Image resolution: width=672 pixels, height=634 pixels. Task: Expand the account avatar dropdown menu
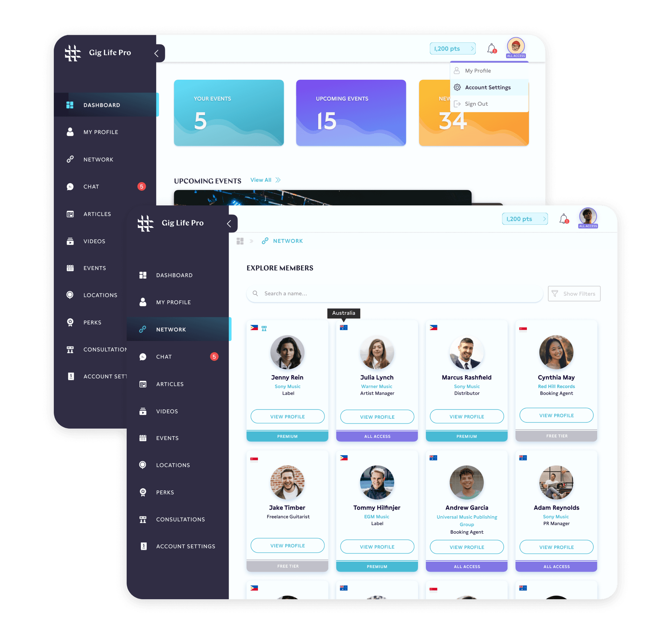(x=516, y=50)
